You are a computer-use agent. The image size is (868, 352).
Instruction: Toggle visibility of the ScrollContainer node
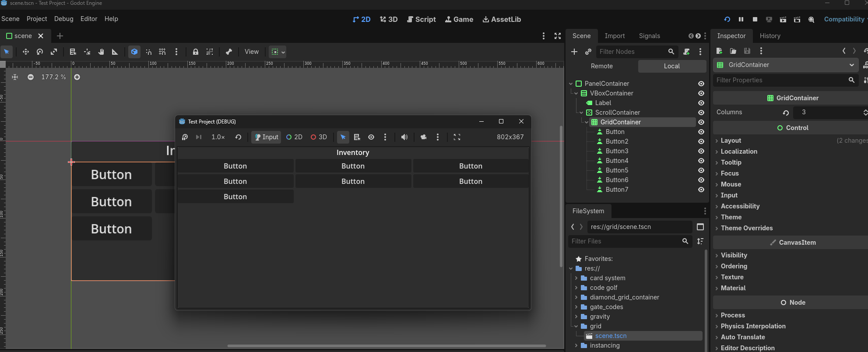pyautogui.click(x=701, y=113)
